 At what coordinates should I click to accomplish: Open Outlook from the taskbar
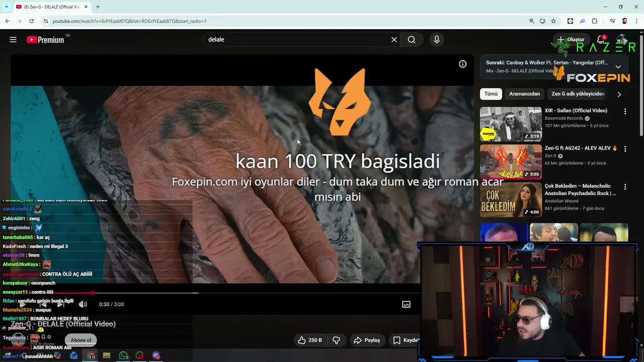point(74,356)
